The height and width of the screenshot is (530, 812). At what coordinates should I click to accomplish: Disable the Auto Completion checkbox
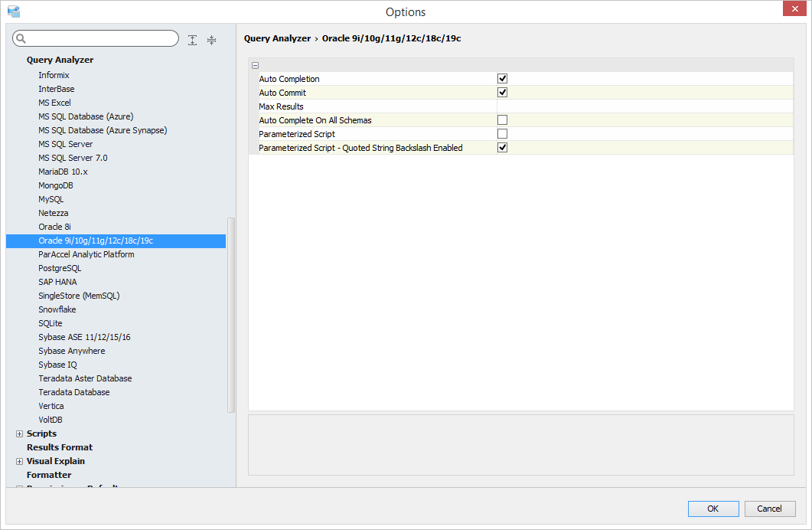click(503, 78)
